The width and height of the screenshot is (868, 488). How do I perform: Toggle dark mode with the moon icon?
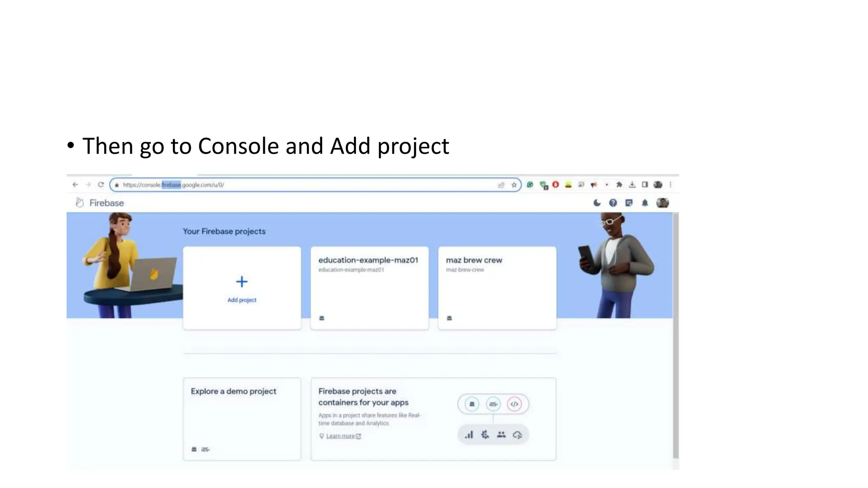(x=597, y=203)
